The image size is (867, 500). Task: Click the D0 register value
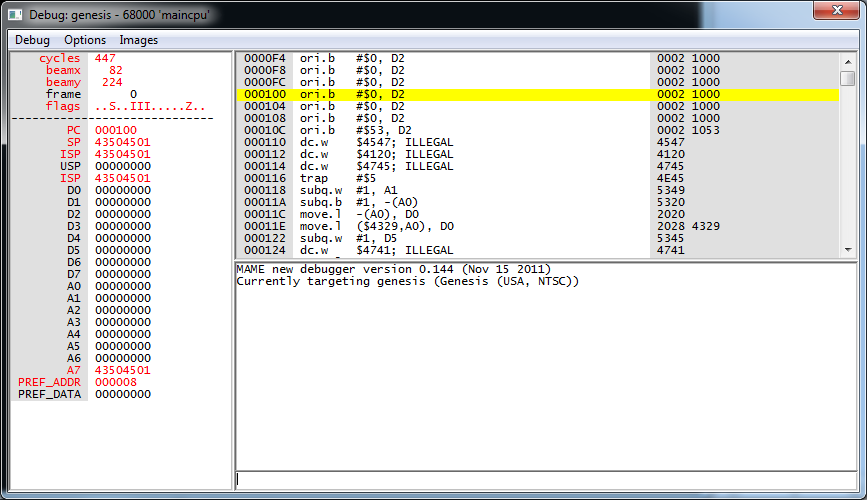coord(123,190)
